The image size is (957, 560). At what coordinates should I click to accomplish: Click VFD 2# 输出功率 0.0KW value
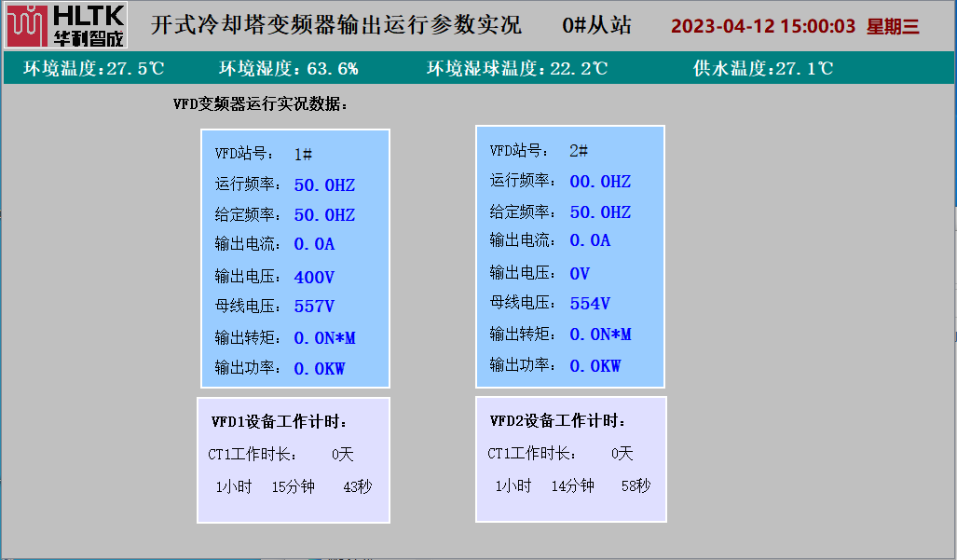coord(595,366)
